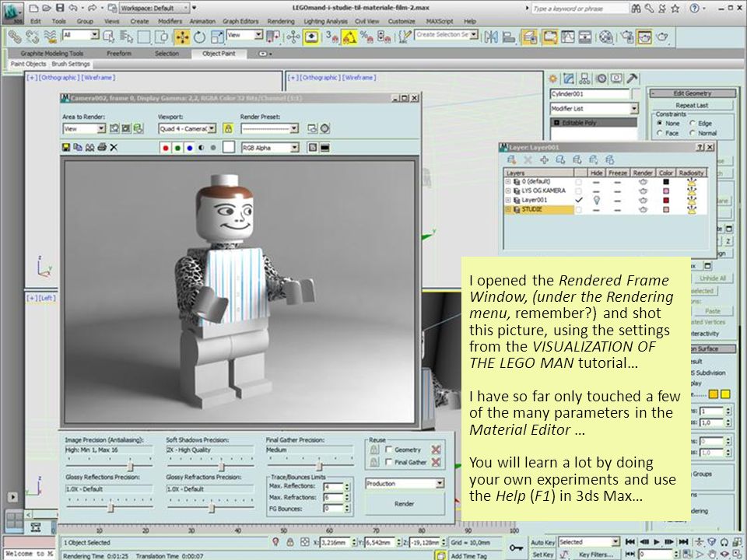This screenshot has height=560, width=747.
Task: Select the Select and Move tool
Action: pyautogui.click(x=182, y=37)
